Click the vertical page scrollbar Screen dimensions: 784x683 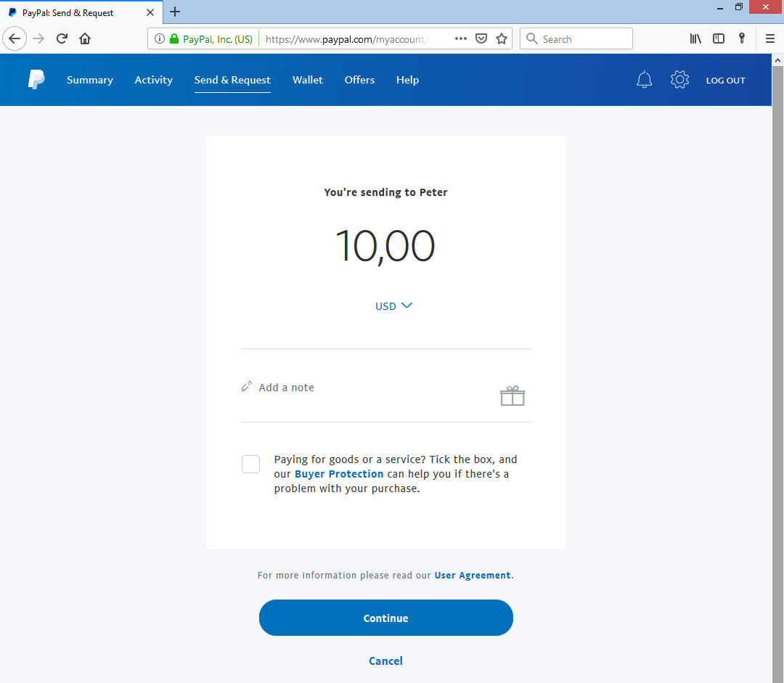coord(777,374)
